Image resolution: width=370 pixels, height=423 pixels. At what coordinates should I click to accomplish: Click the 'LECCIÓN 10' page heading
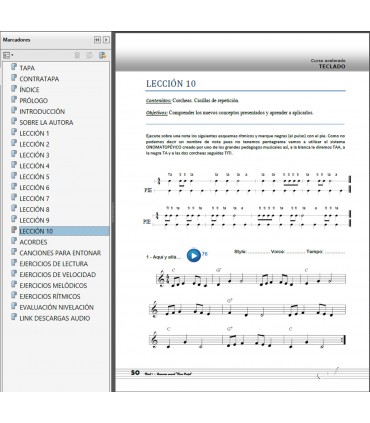(171, 84)
